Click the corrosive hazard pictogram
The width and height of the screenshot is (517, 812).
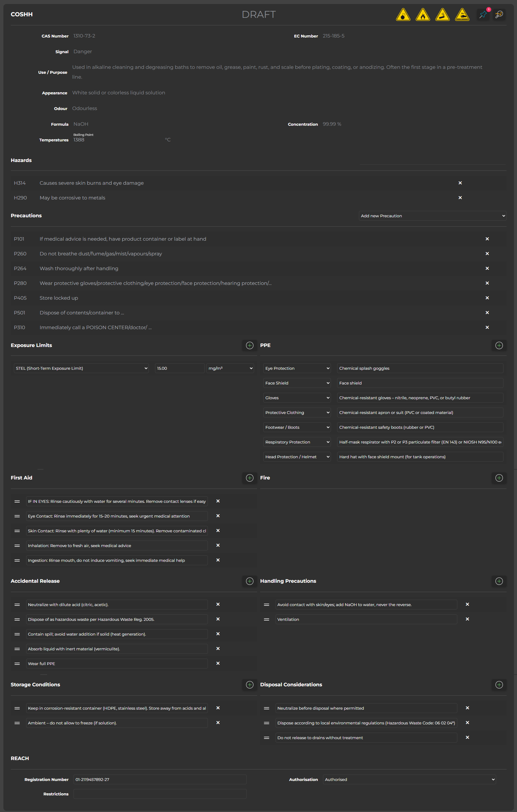tap(462, 15)
